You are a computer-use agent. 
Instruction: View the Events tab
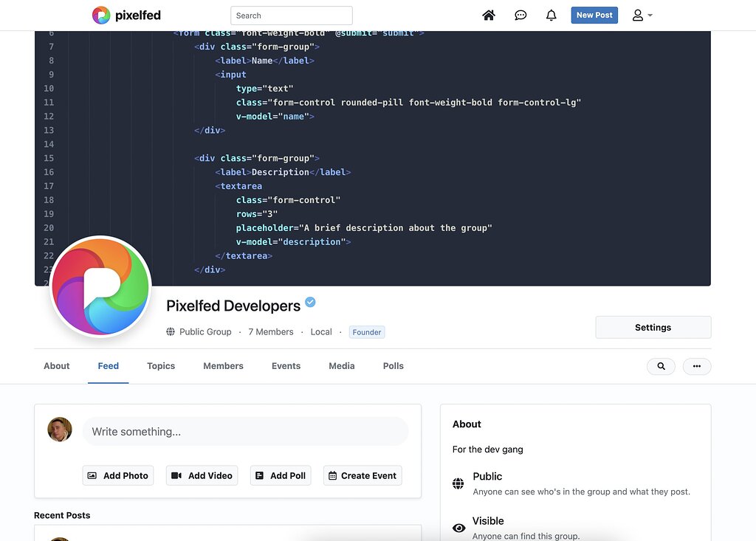point(286,366)
